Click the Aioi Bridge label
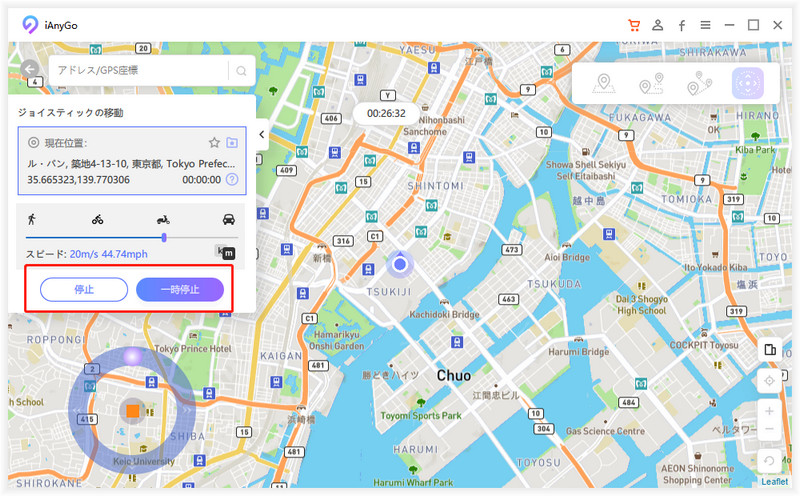The image size is (800, 496). (x=567, y=257)
